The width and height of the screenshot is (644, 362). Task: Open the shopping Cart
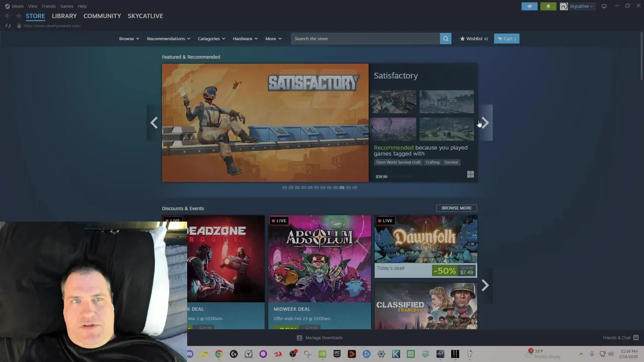click(x=507, y=39)
